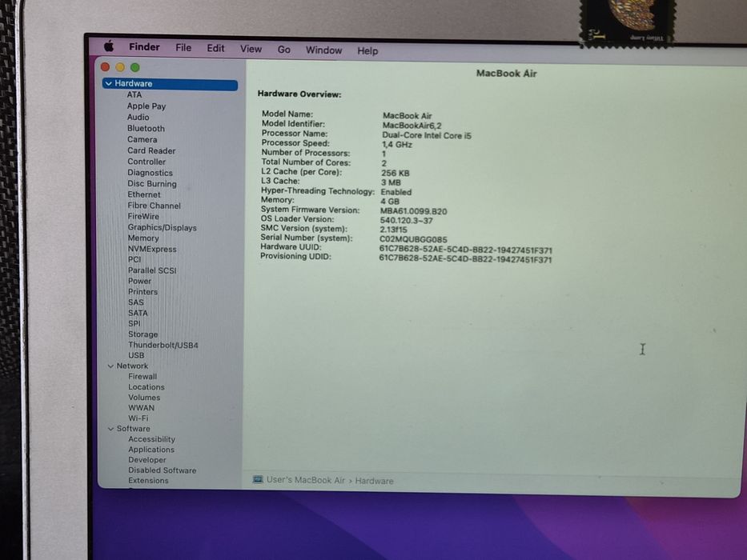Select Printers in the sidebar
The height and width of the screenshot is (560, 747).
tap(143, 292)
